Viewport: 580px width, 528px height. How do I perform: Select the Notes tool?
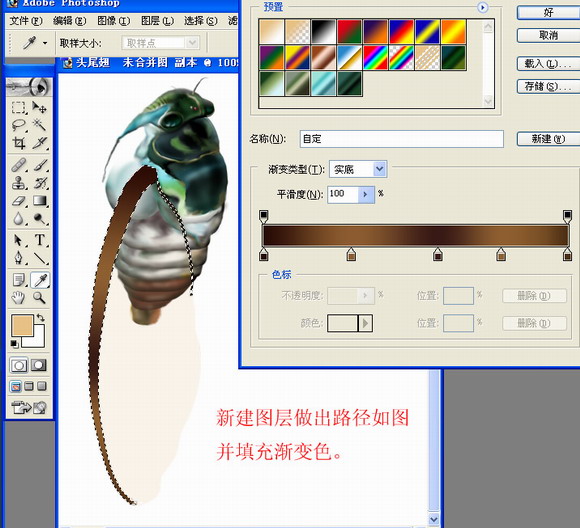pyautogui.click(x=18, y=280)
